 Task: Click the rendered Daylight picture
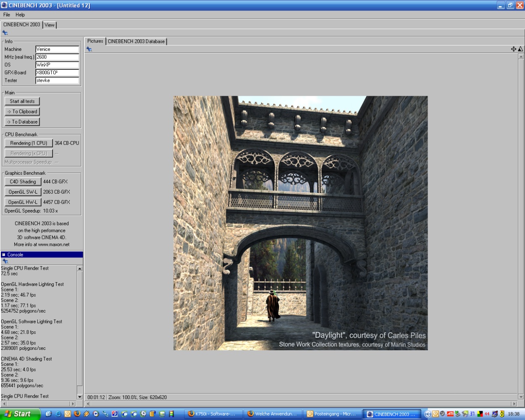point(301,223)
